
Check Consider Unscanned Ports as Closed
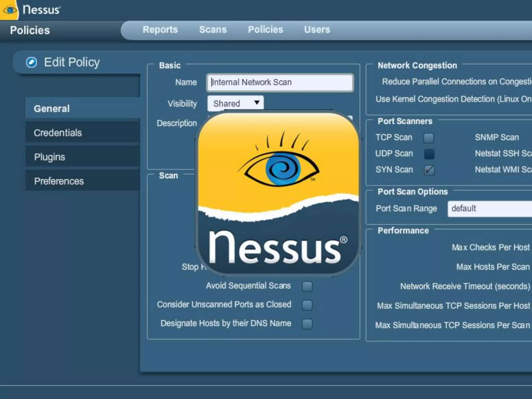[x=307, y=305]
